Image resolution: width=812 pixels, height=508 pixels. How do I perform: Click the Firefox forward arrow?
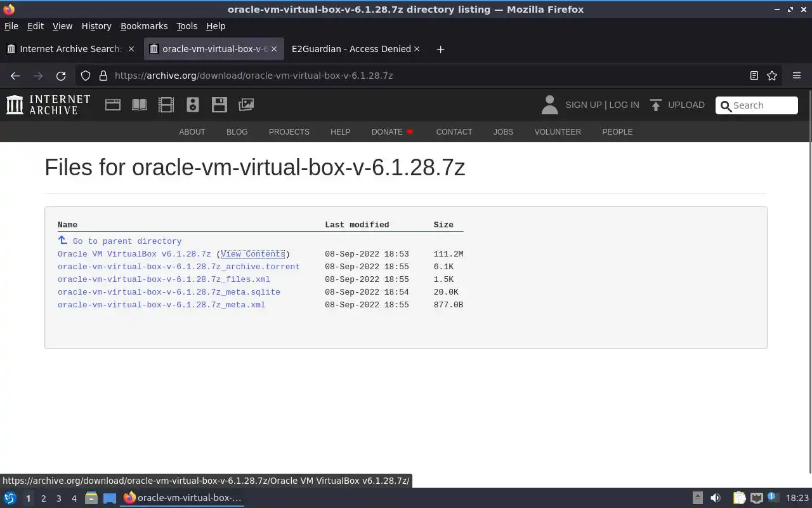tap(38, 76)
